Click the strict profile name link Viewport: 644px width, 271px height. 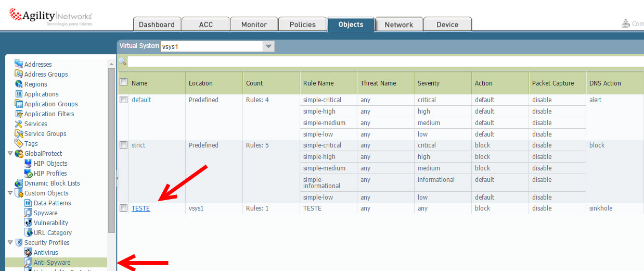click(138, 145)
